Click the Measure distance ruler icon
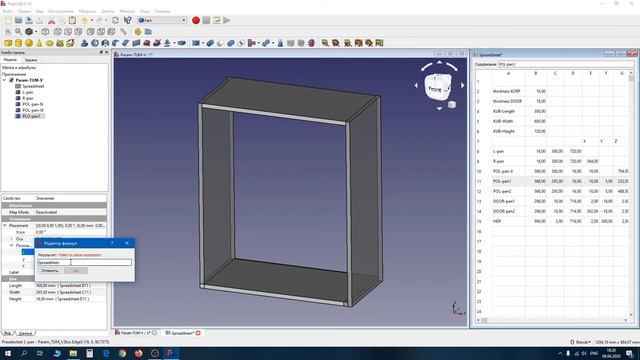This screenshot has width=640, height=360. [x=123, y=31]
